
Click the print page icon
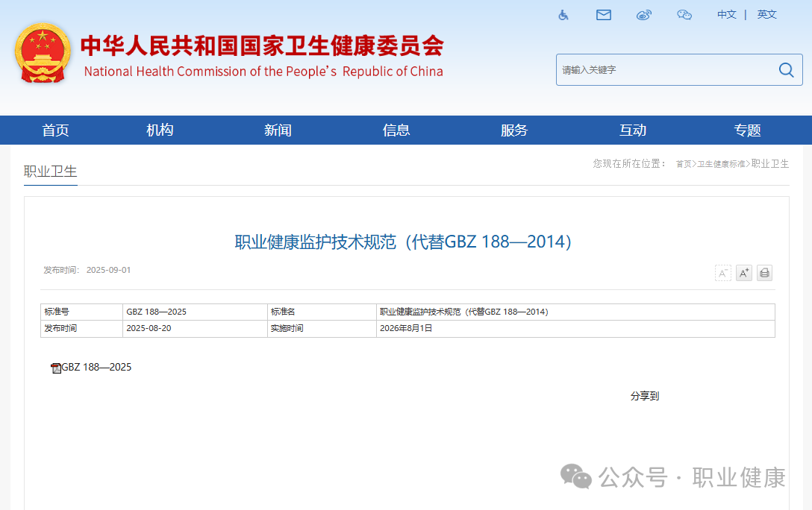[764, 273]
